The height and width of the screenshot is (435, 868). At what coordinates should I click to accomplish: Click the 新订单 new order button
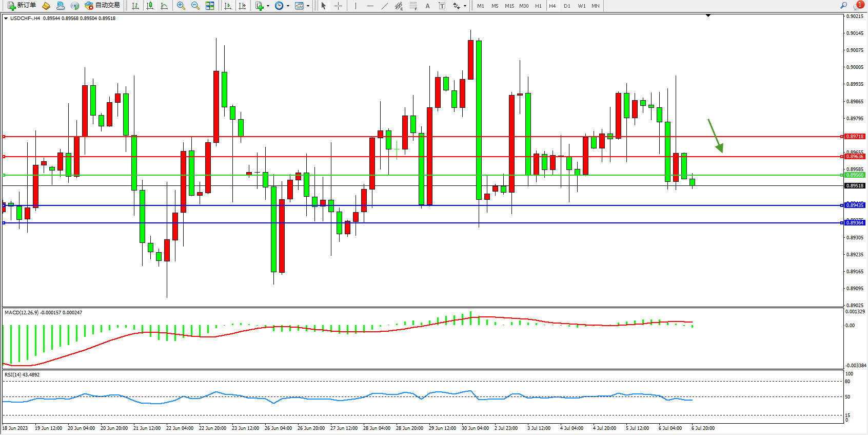point(22,6)
